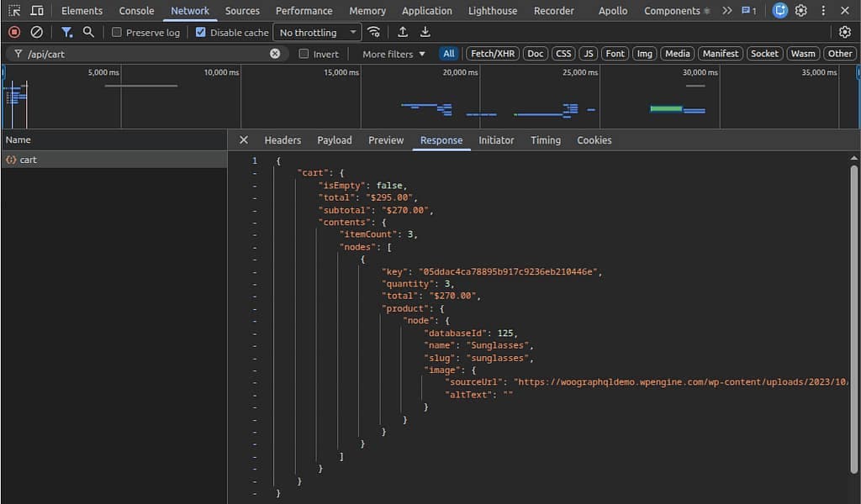Filter requests by JS type
This screenshot has height=504, width=861.
(x=589, y=54)
